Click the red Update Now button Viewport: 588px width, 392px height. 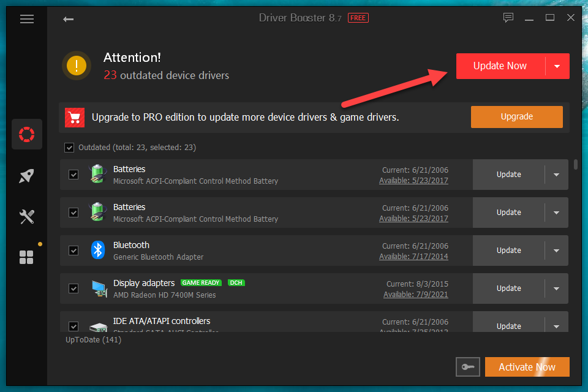pos(500,66)
